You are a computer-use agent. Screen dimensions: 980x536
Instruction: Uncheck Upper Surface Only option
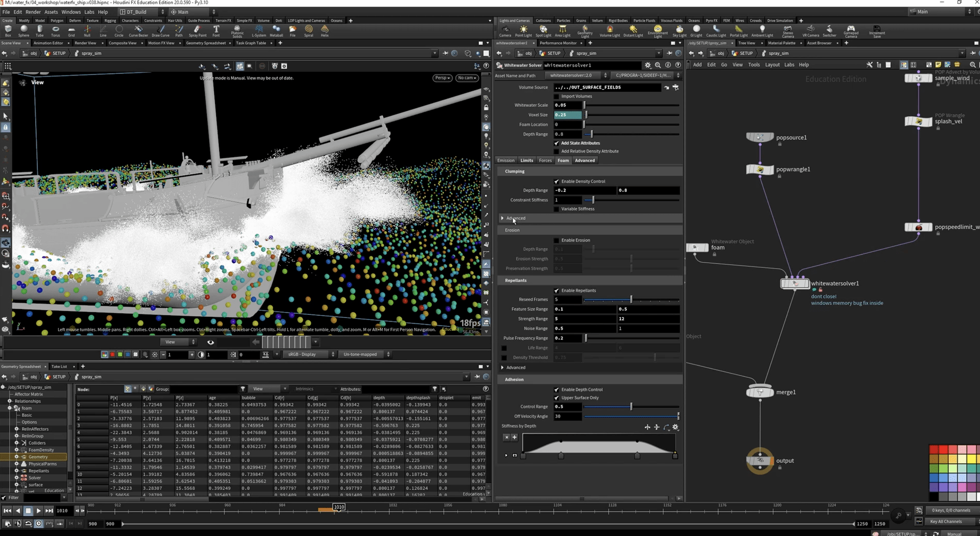[556, 398]
